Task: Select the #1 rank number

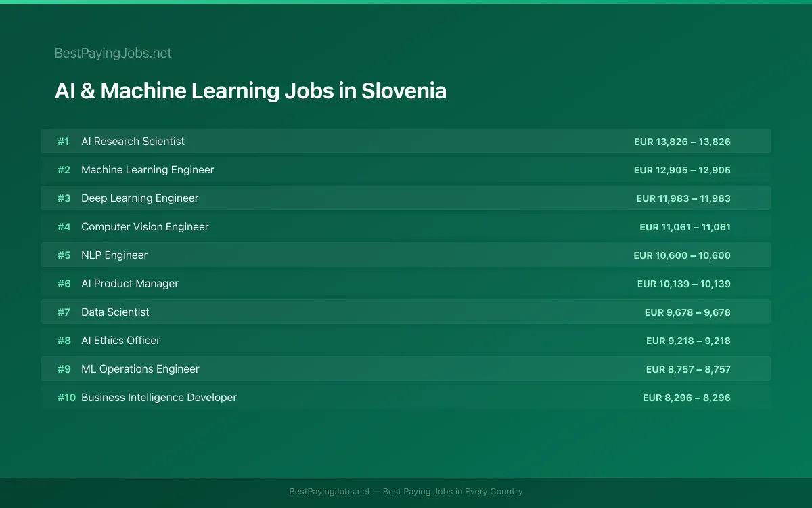Action: [63, 141]
